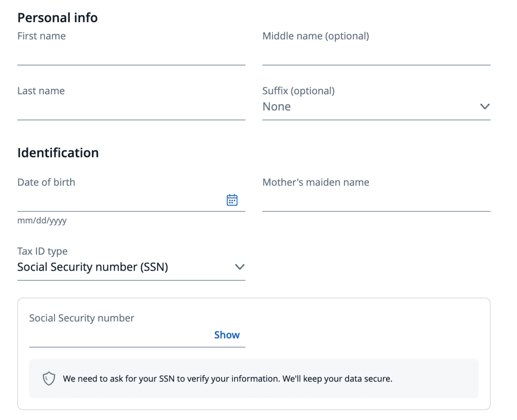Image resolution: width=517 pixels, height=420 pixels.
Task: Click the SSN data security notice text
Action: [x=227, y=379]
